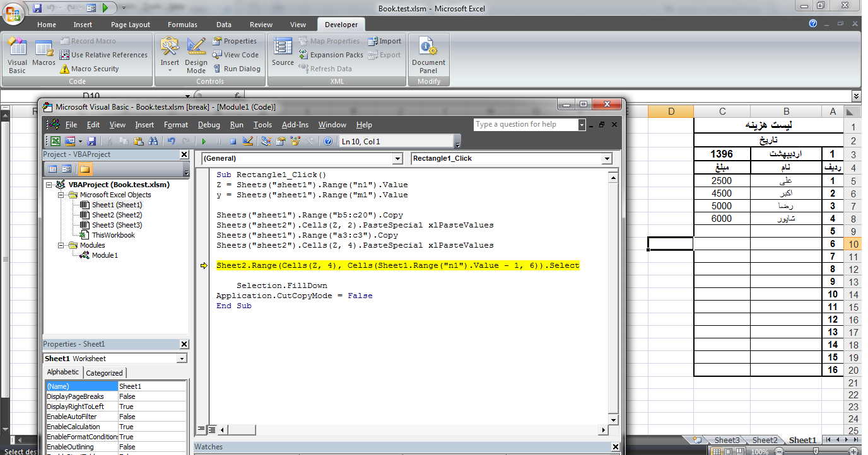The height and width of the screenshot is (455, 868).
Task: Open Properties Window toolbar icon
Action: [x=281, y=141]
